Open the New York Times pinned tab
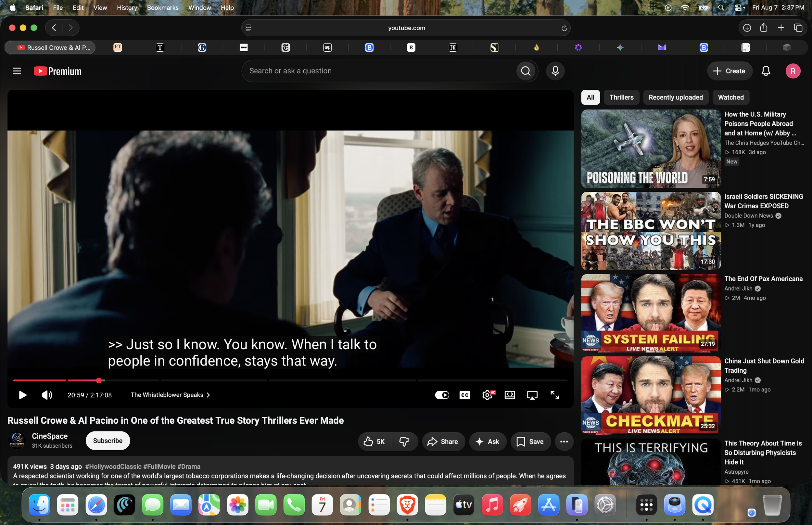The height and width of the screenshot is (525, 812). click(x=285, y=47)
